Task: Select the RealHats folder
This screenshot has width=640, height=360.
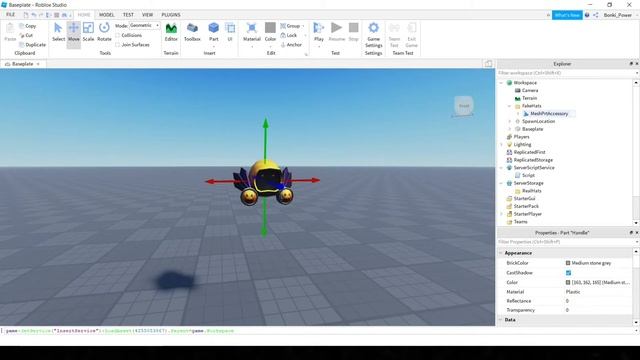Action: pyautogui.click(x=531, y=191)
